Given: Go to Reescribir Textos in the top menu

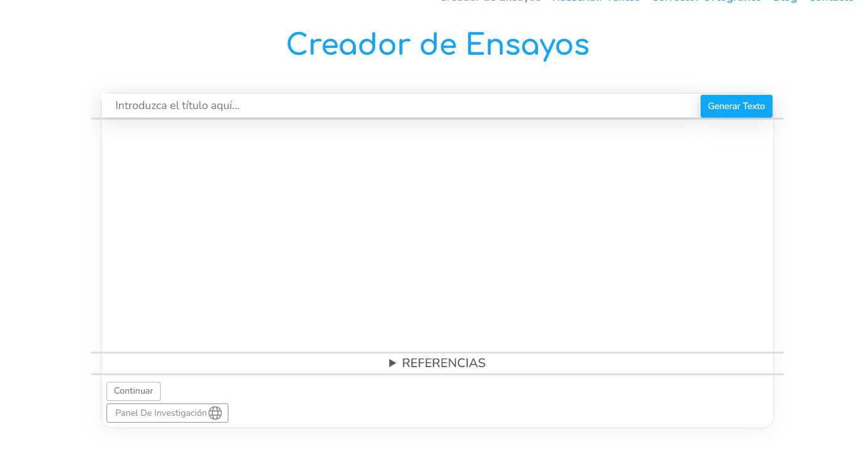Looking at the screenshot, I should pos(596,1).
